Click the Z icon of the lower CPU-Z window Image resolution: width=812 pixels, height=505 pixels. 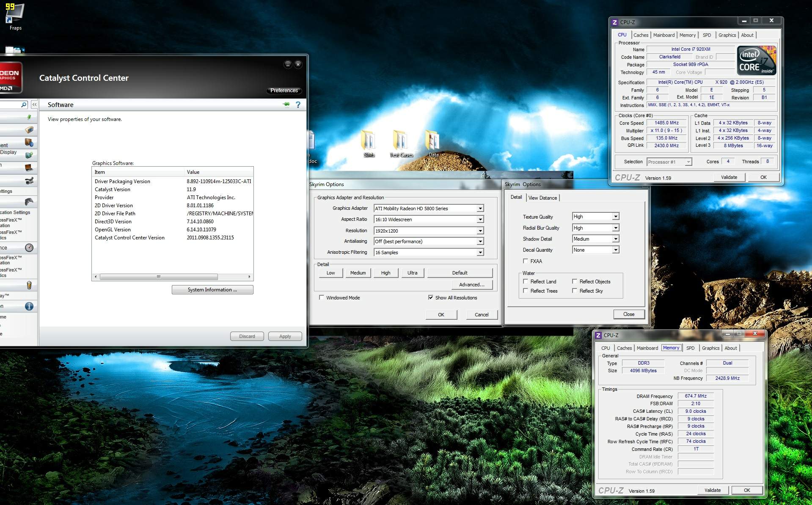598,335
